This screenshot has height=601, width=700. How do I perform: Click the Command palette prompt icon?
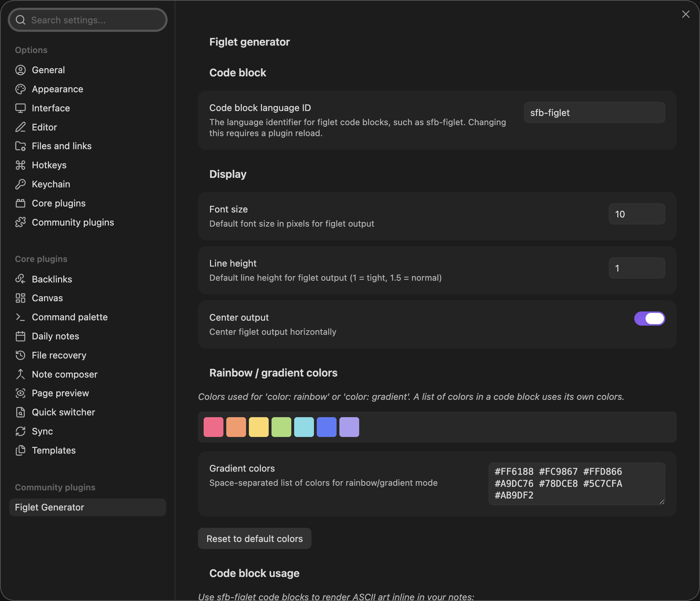(x=21, y=317)
